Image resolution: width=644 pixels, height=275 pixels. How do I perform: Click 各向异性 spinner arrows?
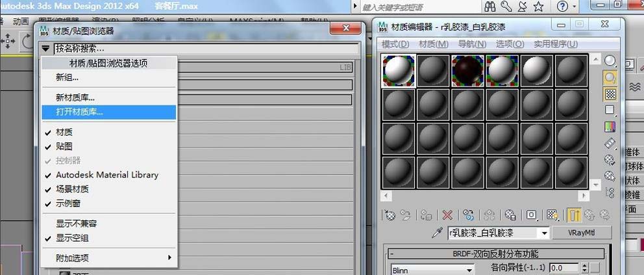tap(585, 268)
